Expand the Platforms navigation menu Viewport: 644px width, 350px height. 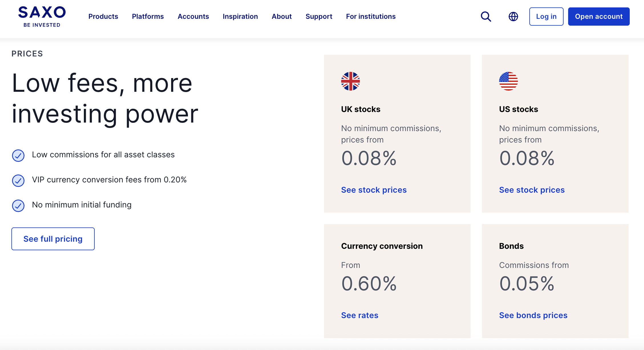pos(148,17)
